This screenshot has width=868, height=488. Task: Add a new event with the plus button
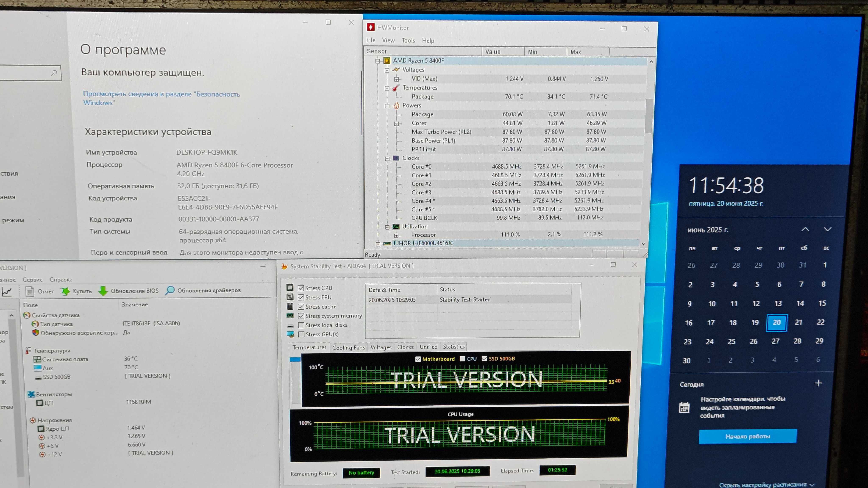coord(818,383)
